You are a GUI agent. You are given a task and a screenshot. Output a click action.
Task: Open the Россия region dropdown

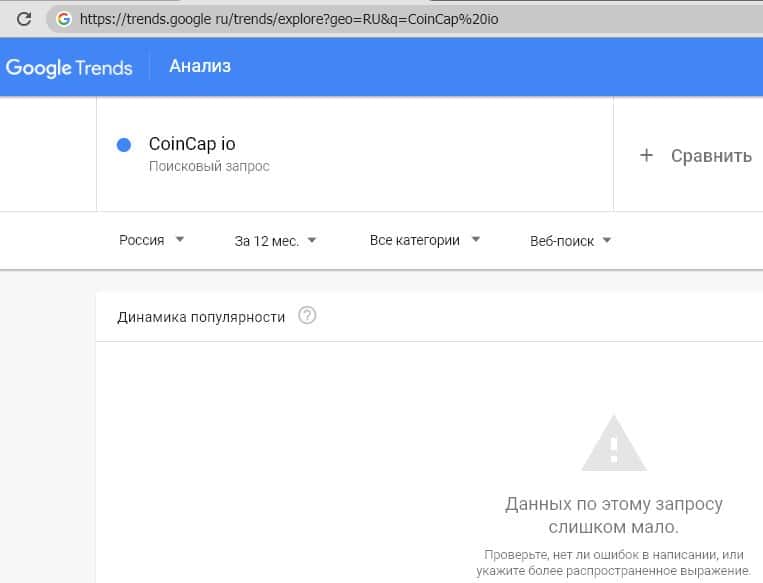pos(151,240)
